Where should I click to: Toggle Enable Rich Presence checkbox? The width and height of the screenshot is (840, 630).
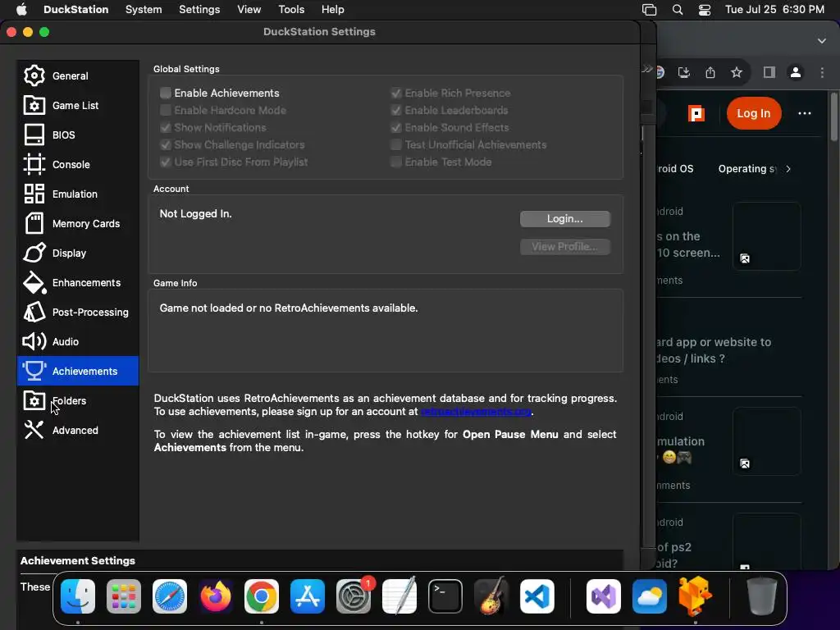396,94
